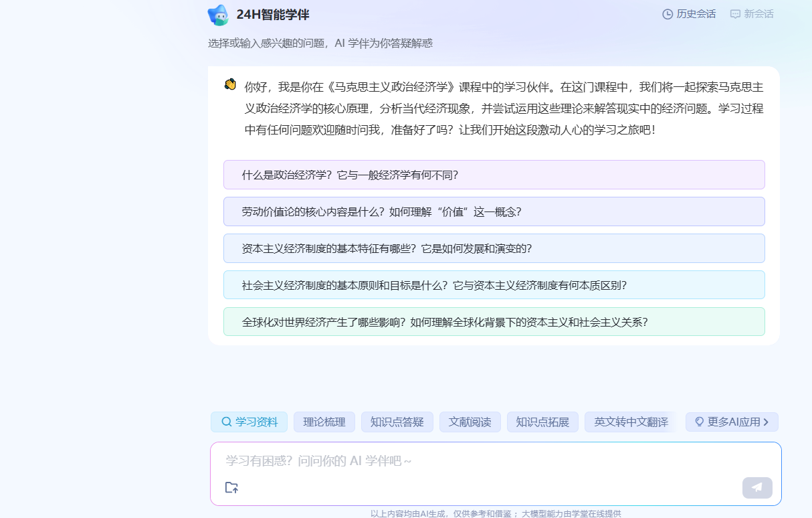812x518 pixels.
Task: Select the 理论梳理 chip
Action: (x=324, y=422)
